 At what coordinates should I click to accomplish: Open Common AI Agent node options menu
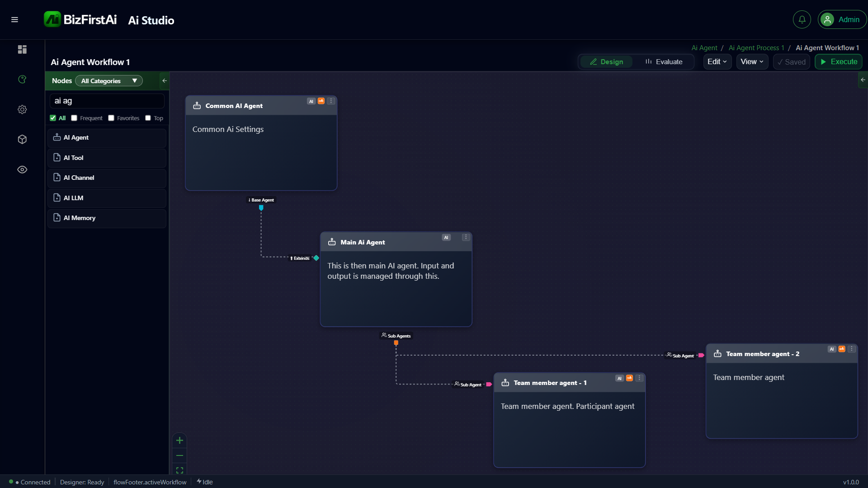click(x=331, y=101)
